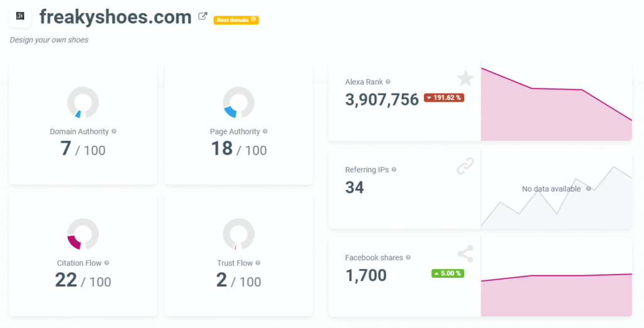Viewport: 644px width, 328px height.
Task: Click the Alexa Rank star icon
Action: 465,79
